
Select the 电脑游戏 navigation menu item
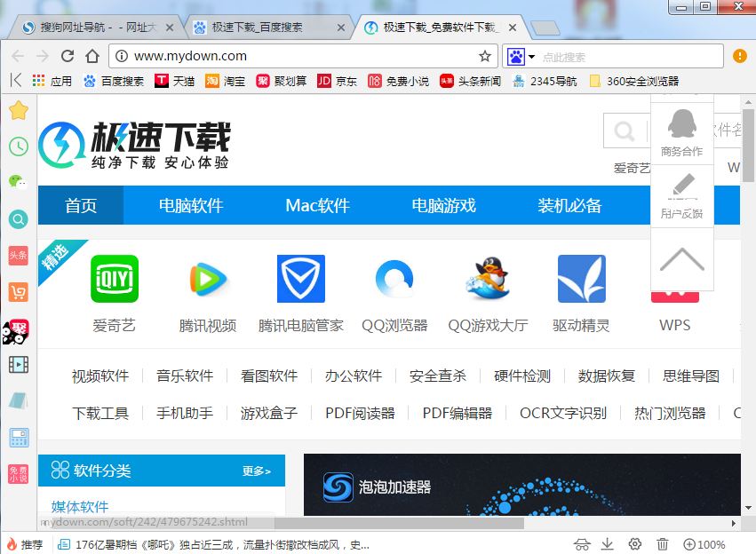click(443, 206)
